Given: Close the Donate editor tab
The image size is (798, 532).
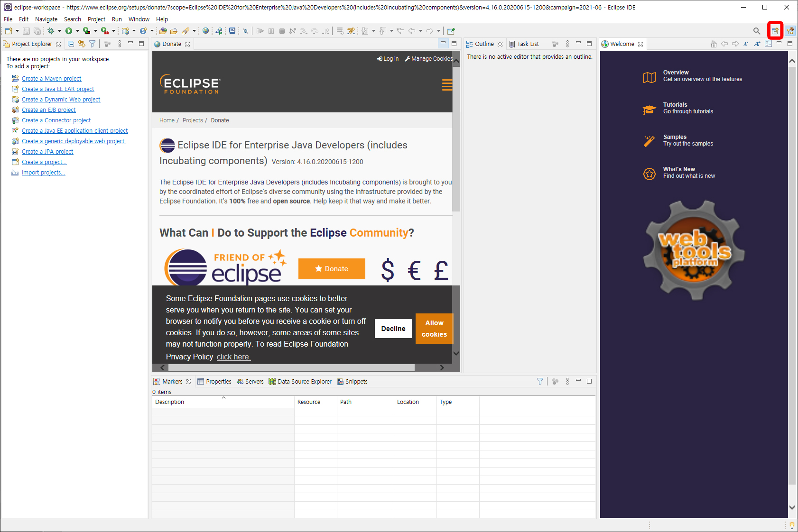Looking at the screenshot, I should [187, 44].
